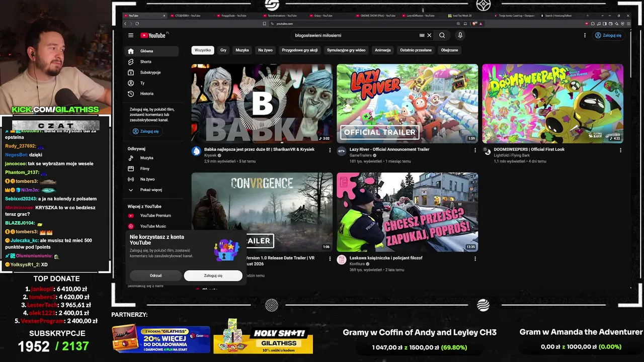Open options menu for the Babka video
The height and width of the screenshot is (362, 644).
(330, 150)
